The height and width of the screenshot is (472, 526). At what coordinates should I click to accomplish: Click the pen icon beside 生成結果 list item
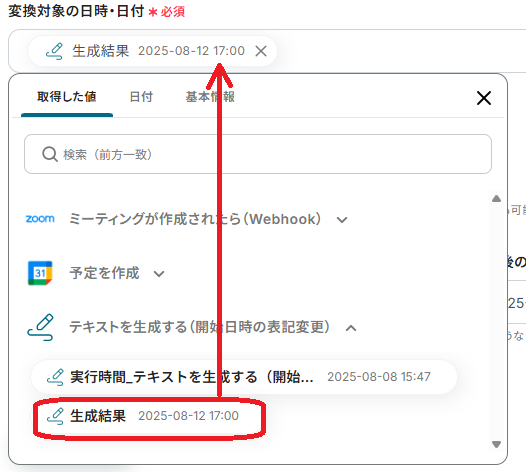pyautogui.click(x=55, y=416)
